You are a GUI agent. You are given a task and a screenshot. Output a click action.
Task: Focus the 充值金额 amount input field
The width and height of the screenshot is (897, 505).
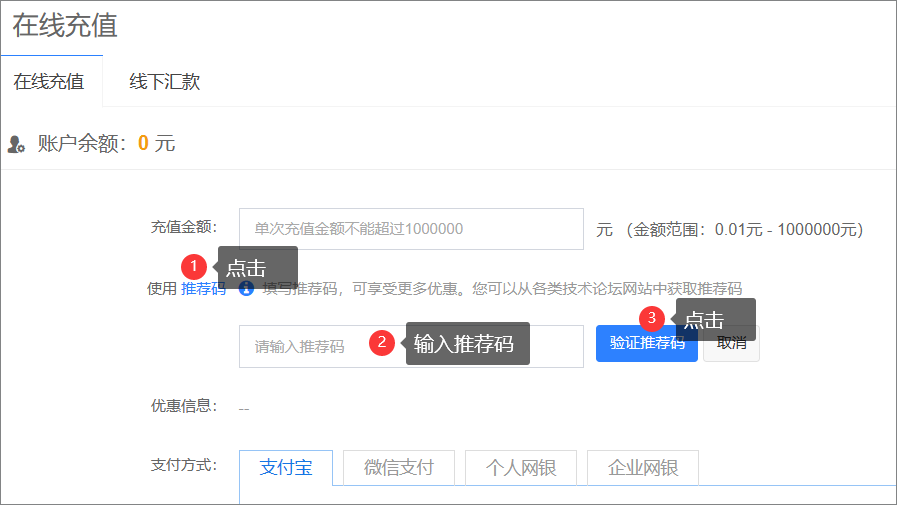tap(411, 229)
